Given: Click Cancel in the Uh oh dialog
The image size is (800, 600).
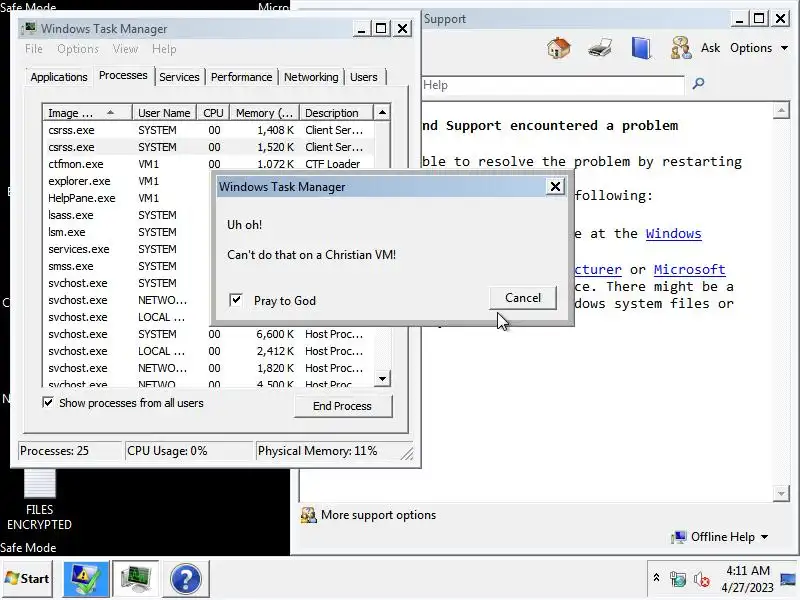Looking at the screenshot, I should coord(522,298).
